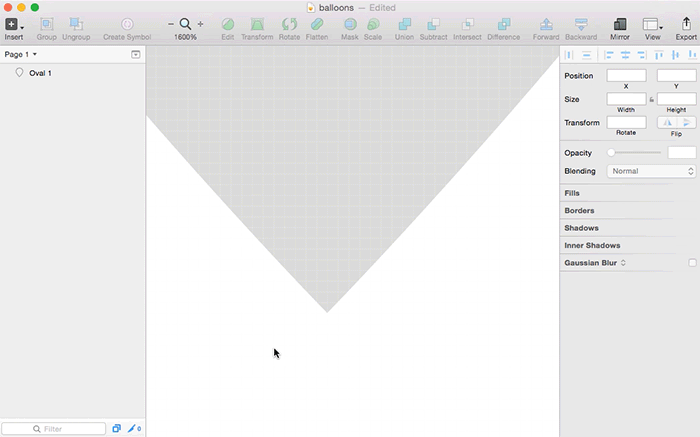
Task: Click the Mask icon
Action: tap(350, 24)
